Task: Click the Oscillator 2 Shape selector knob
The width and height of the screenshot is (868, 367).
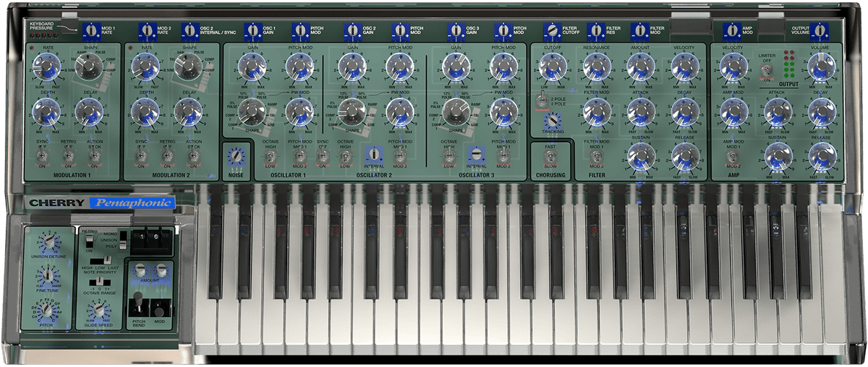Action: coord(352,111)
